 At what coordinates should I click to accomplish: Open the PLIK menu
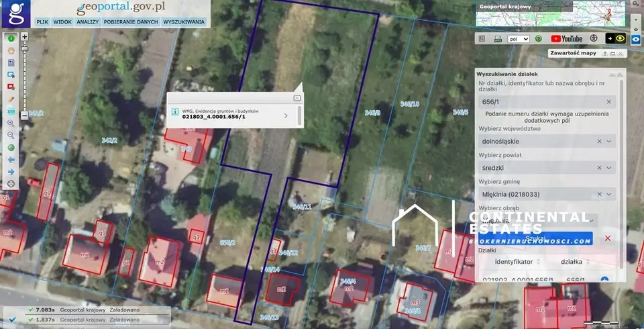[x=42, y=21]
